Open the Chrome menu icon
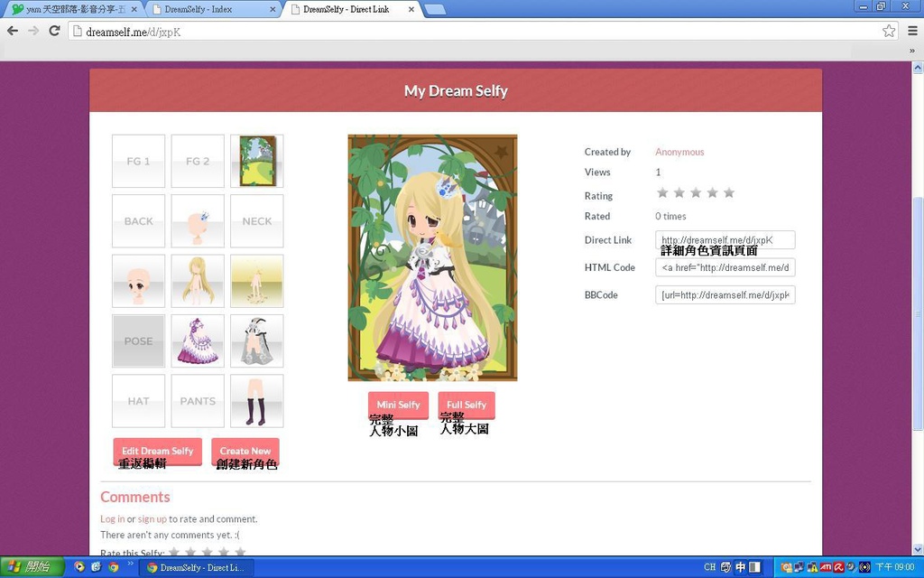924x578 pixels. pyautogui.click(x=912, y=31)
